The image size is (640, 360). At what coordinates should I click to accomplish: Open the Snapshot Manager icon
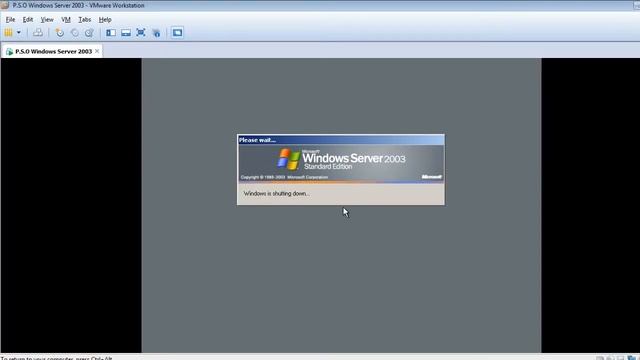coord(89,33)
